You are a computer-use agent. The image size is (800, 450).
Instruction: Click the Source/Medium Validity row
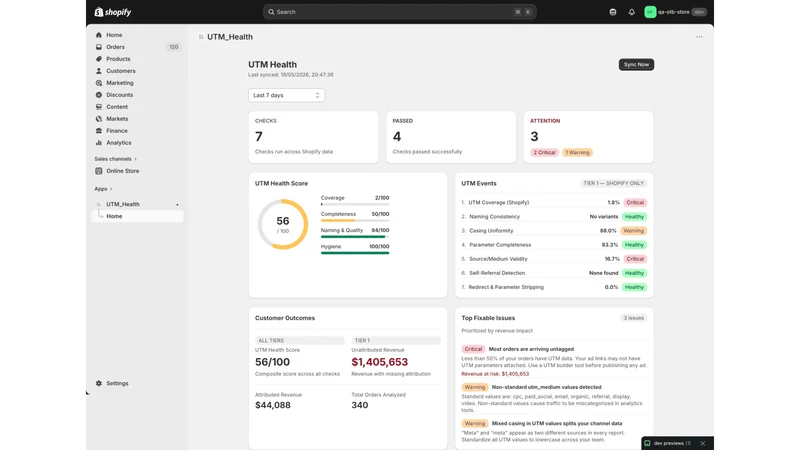pos(554,259)
